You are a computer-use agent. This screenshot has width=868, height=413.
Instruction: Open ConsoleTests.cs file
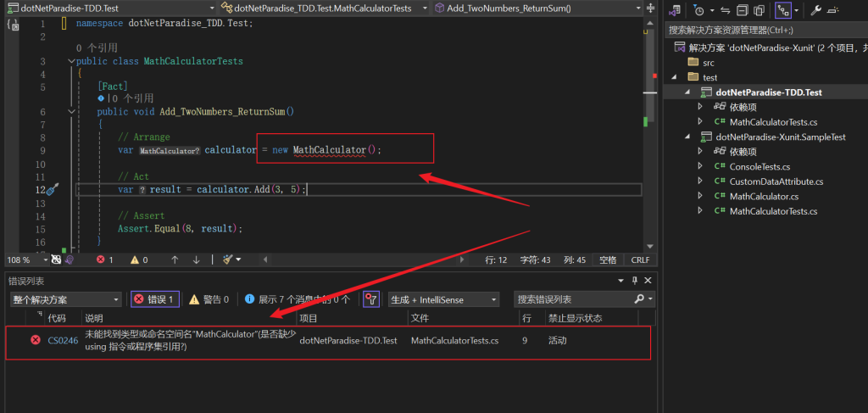(759, 166)
